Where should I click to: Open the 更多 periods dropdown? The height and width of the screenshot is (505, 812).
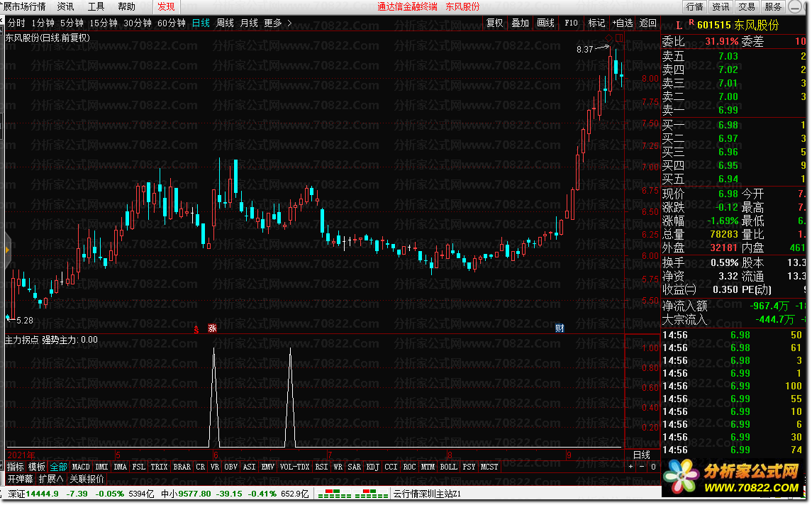[x=273, y=23]
